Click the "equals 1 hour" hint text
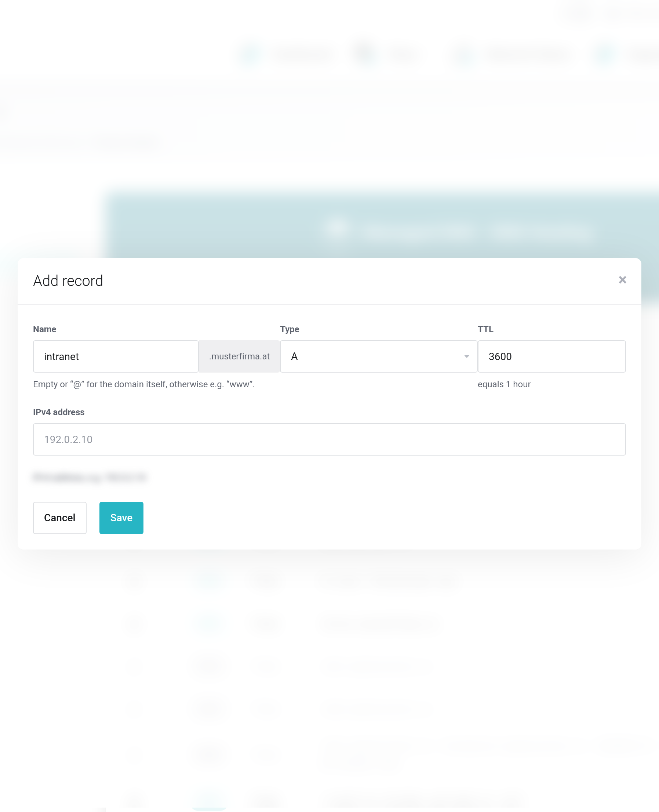This screenshot has width=659, height=812. 504,384
